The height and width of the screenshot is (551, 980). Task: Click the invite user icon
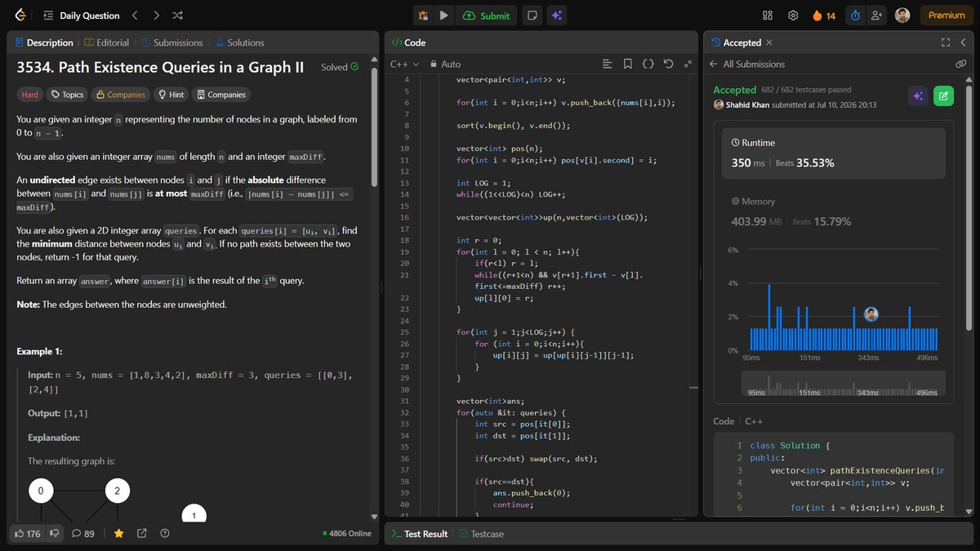(x=877, y=16)
